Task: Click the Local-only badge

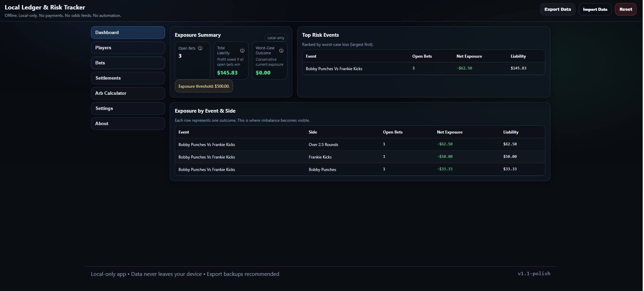Action: 276,38
